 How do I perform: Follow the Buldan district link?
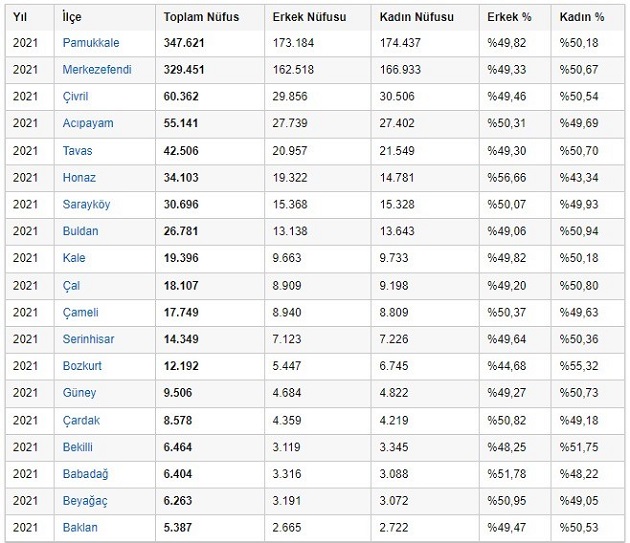point(81,231)
